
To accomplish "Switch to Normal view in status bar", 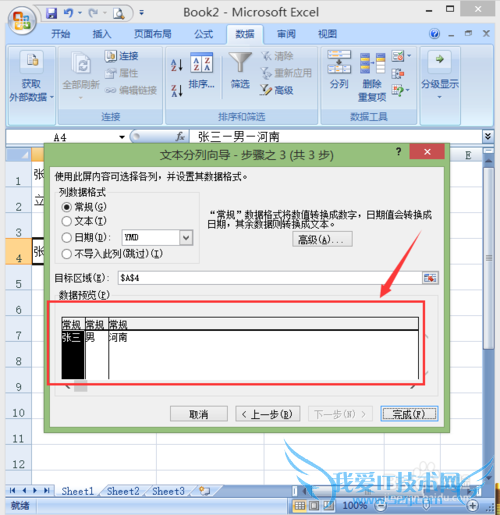I will coord(299,506).
